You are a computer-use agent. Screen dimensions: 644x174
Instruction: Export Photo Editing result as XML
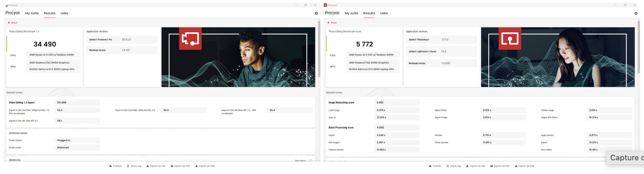[x=524, y=166]
